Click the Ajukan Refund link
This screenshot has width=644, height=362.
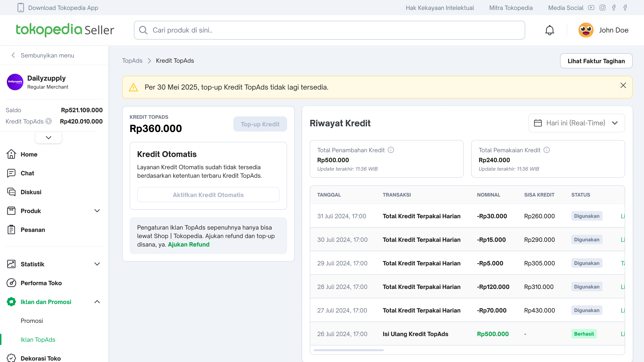(x=189, y=244)
